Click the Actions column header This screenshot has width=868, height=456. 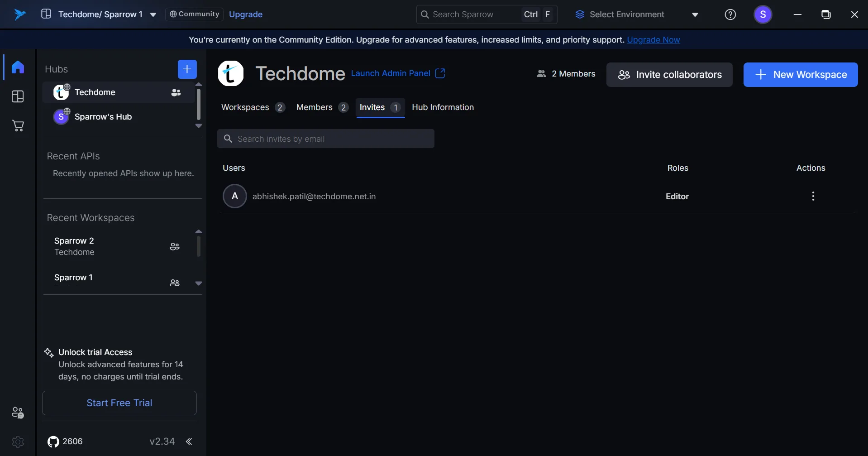[811, 168]
